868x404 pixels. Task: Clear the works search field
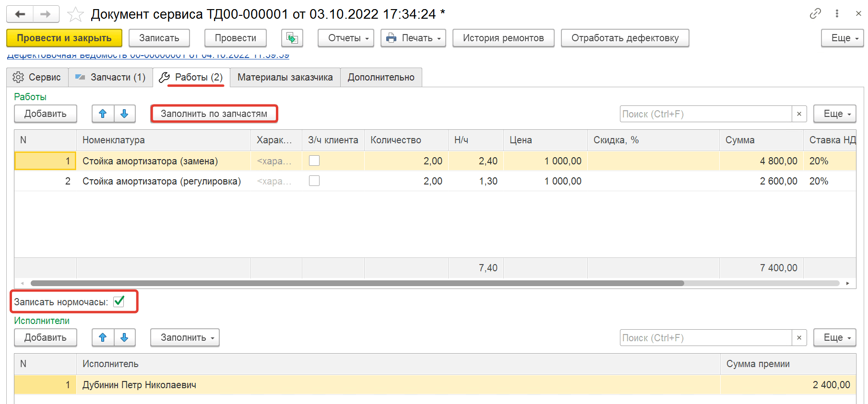(x=799, y=114)
